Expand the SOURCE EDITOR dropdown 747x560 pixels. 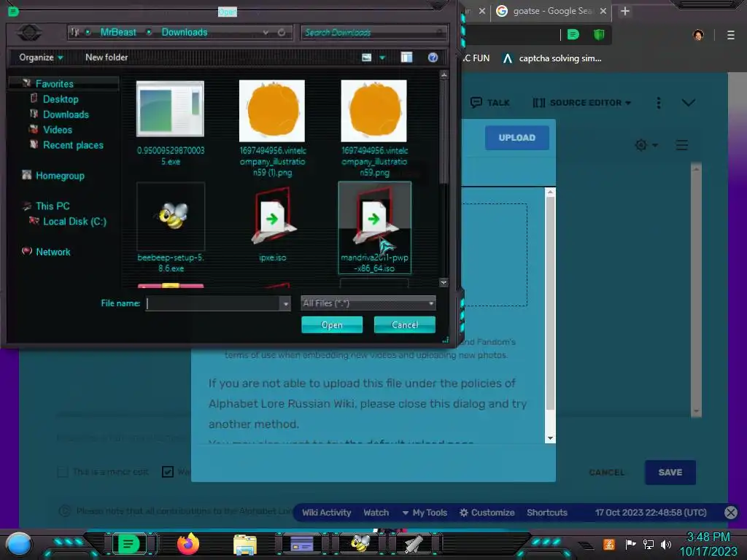coord(582,102)
